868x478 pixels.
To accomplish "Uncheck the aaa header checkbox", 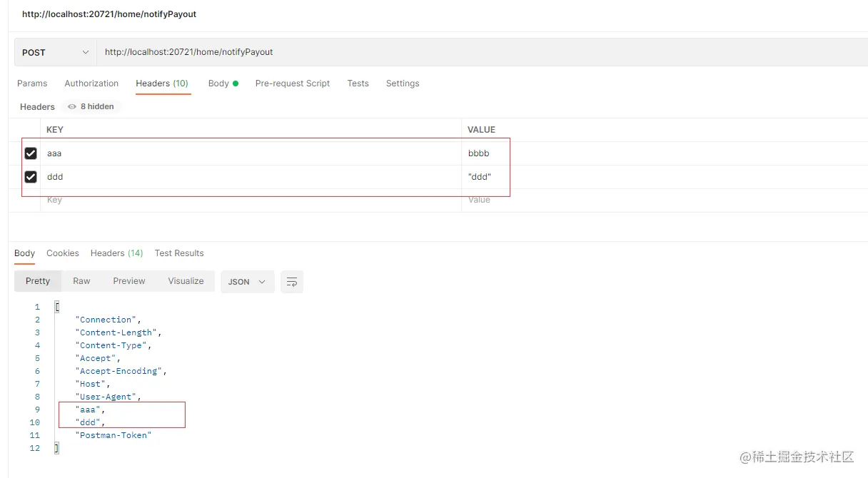I will [x=31, y=153].
